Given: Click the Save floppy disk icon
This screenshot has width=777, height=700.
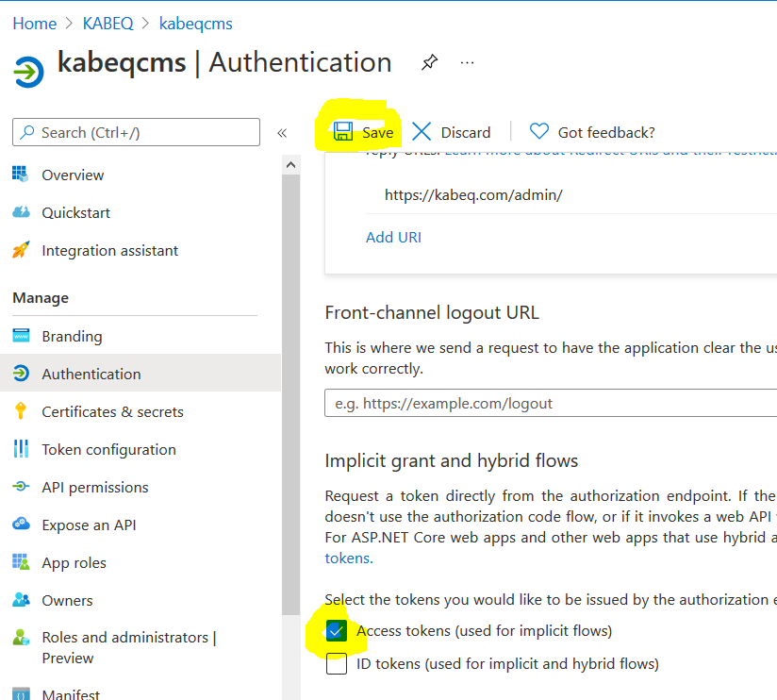Looking at the screenshot, I should pyautogui.click(x=343, y=132).
